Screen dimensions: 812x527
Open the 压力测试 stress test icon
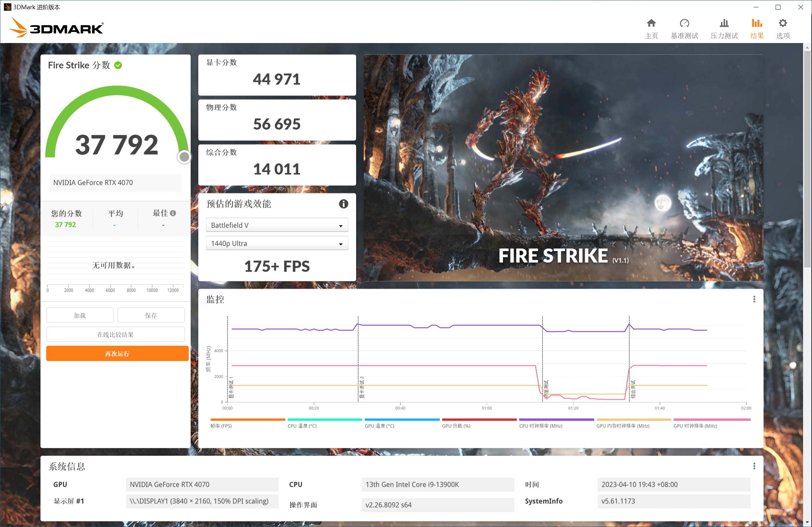pyautogui.click(x=724, y=23)
